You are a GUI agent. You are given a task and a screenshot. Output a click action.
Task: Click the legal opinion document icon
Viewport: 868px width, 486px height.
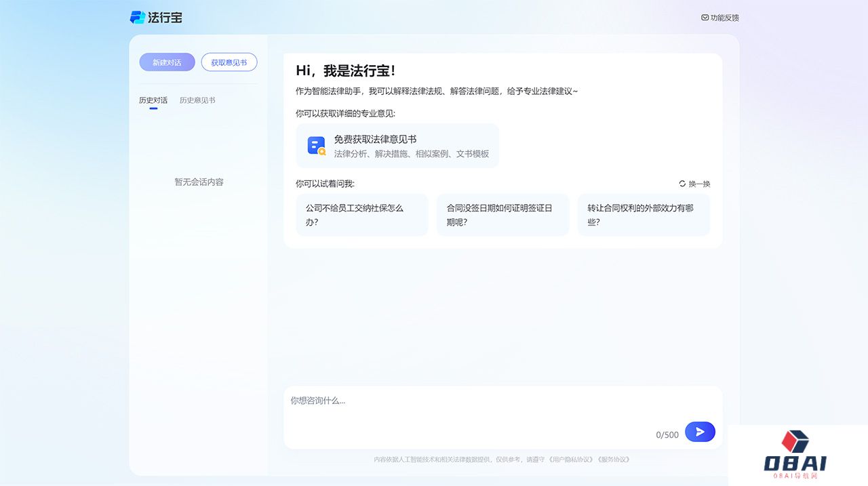pos(316,146)
